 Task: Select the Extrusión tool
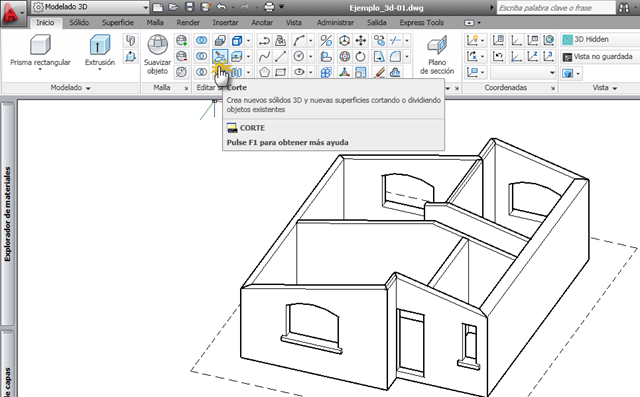coord(100,50)
